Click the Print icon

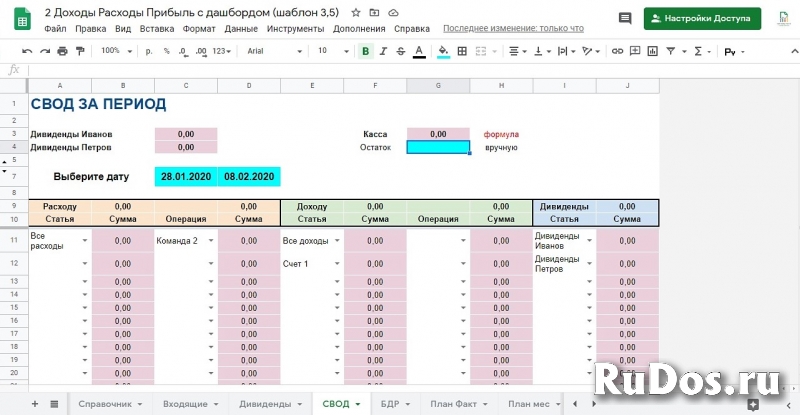(62, 50)
